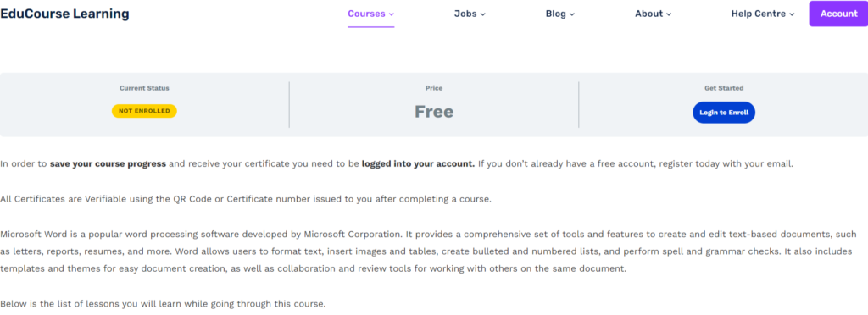Expand the Blog dropdown arrow

(x=572, y=14)
